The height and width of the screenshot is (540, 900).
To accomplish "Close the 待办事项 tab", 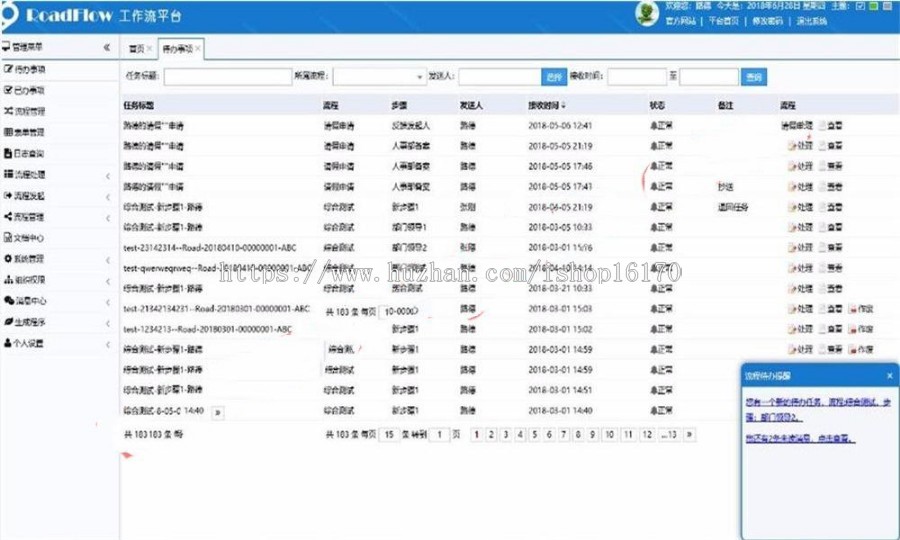I will pyautogui.click(x=197, y=49).
